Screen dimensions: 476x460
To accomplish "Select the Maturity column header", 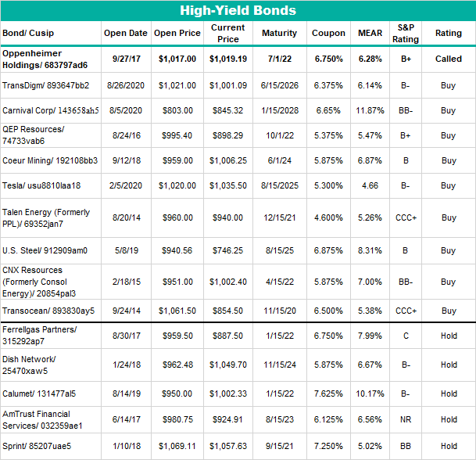I will (x=279, y=33).
